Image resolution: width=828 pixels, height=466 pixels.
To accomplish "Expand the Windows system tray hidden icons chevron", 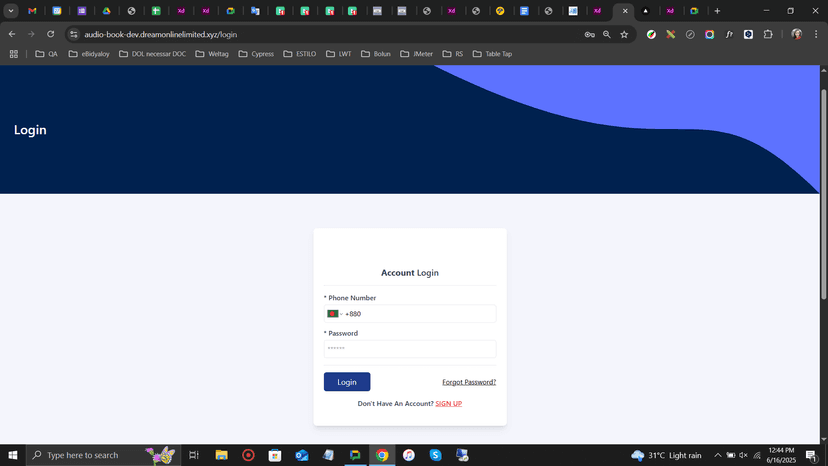I will pyautogui.click(x=717, y=456).
